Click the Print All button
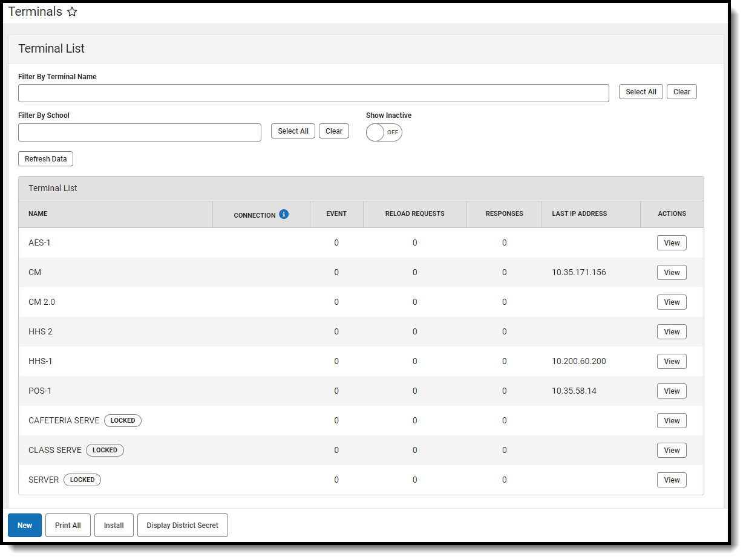 68,526
